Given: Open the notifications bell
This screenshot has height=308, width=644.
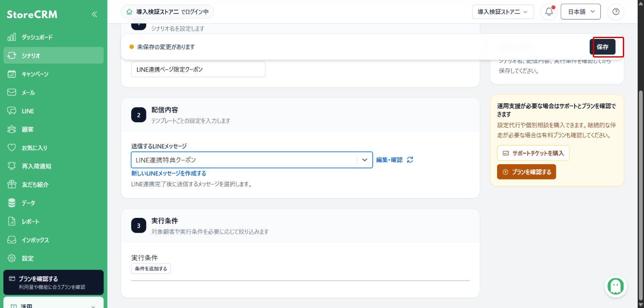Looking at the screenshot, I should tap(549, 12).
